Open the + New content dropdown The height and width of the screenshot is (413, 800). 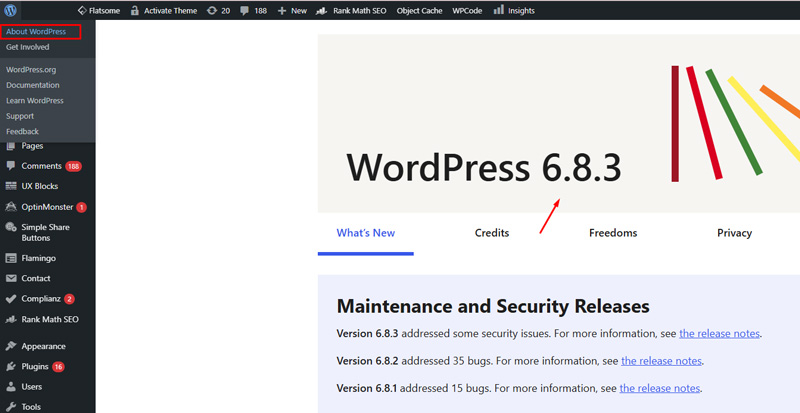click(292, 10)
